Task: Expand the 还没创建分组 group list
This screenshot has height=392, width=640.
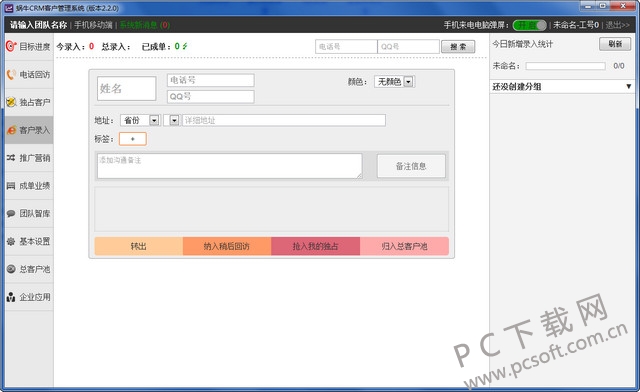Action: (x=562, y=87)
